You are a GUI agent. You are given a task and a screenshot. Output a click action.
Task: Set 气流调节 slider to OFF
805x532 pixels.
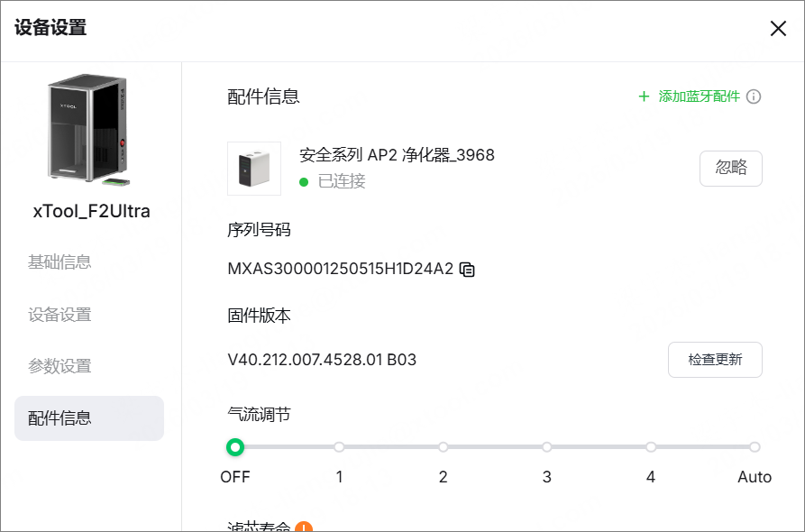235,447
